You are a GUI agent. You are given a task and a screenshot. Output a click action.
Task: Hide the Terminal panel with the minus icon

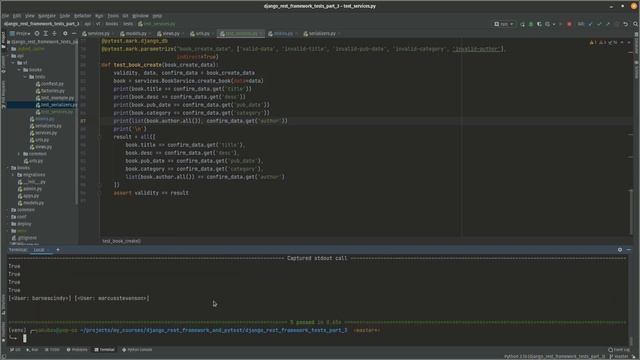pyautogui.click(x=629, y=249)
